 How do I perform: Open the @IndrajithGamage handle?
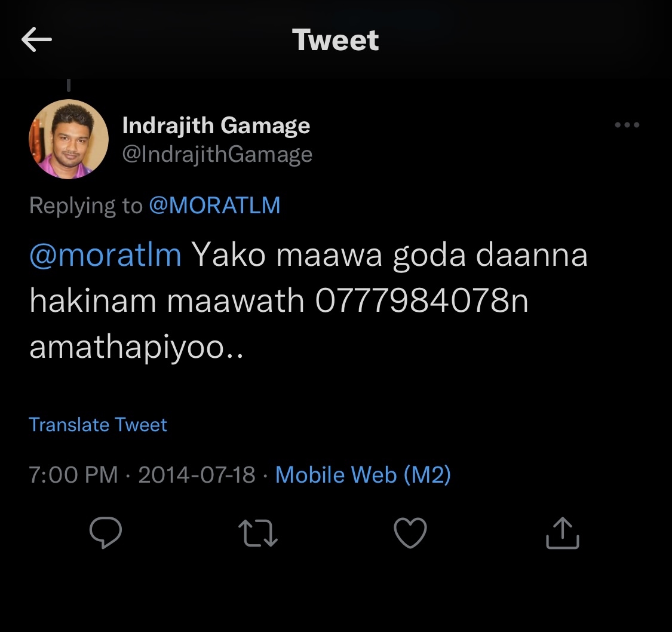coord(217,154)
